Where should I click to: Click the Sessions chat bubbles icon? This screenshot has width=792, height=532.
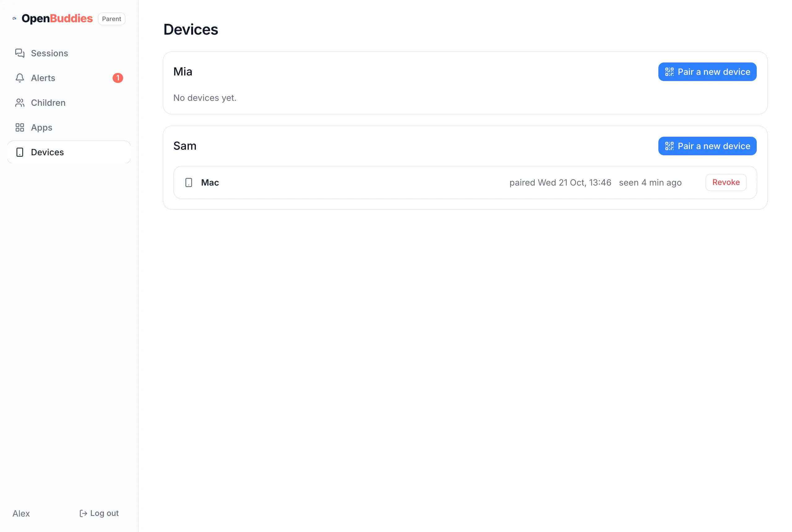pos(20,53)
